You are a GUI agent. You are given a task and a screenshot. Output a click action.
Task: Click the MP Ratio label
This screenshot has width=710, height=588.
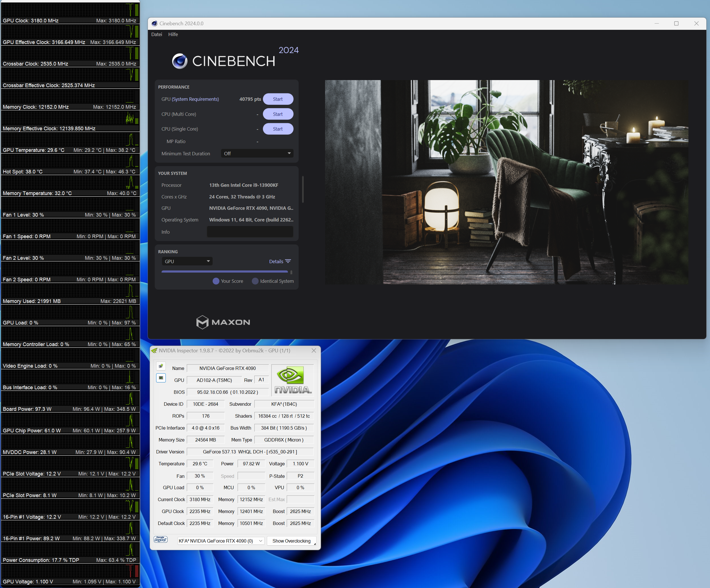(x=176, y=141)
